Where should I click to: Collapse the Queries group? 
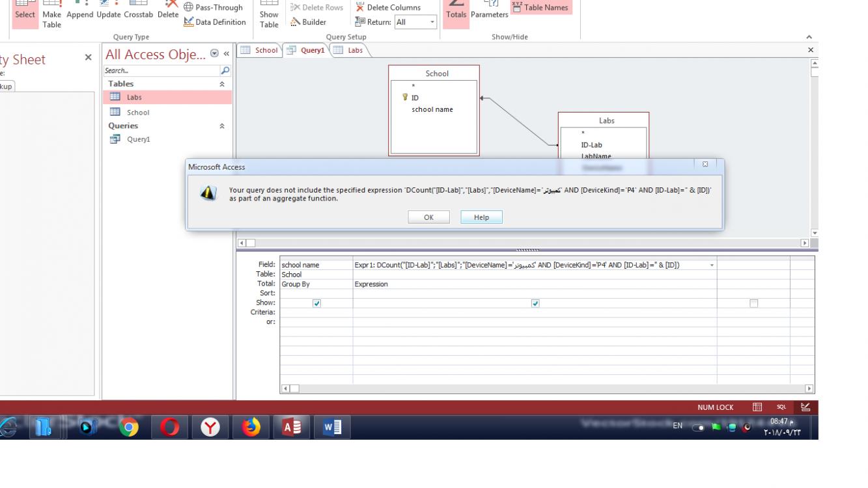coord(222,126)
